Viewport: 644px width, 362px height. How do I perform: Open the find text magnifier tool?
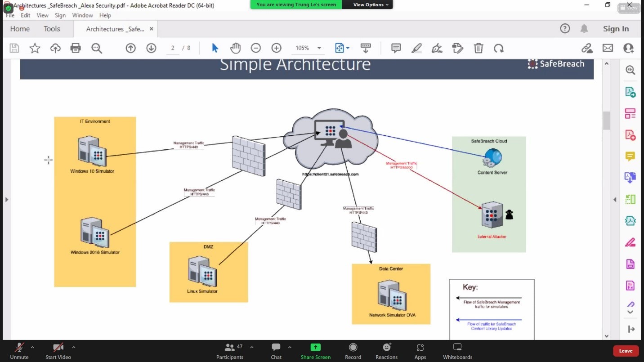[97, 48]
